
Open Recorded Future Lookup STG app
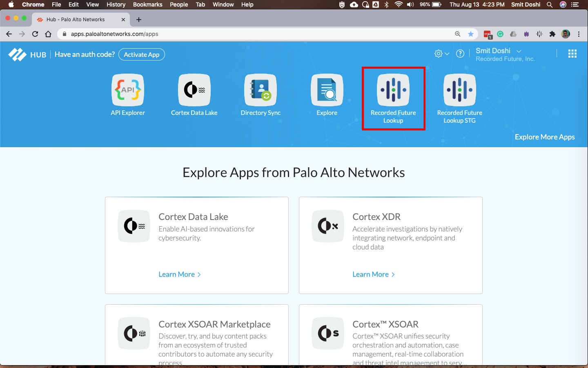click(x=459, y=90)
